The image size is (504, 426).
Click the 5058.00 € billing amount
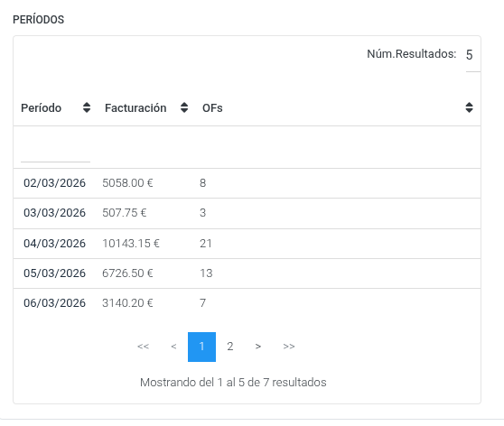(127, 183)
